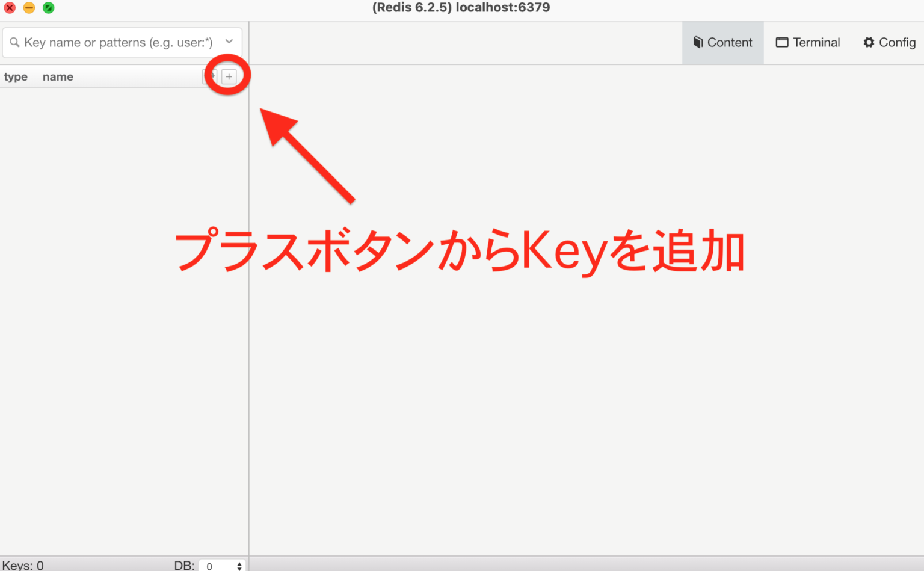Click the magnifier icon in the search field

coord(14,42)
